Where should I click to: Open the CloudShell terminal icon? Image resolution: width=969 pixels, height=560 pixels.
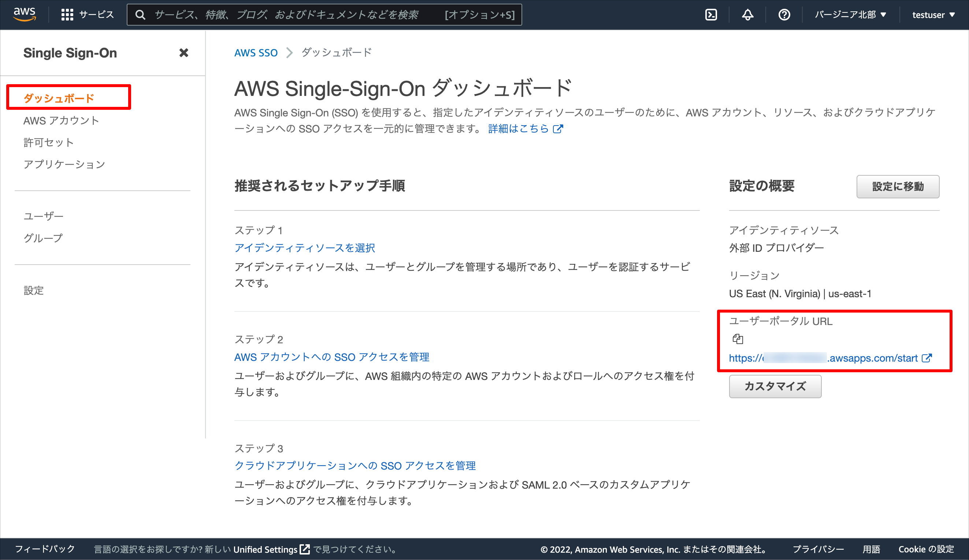click(x=711, y=15)
